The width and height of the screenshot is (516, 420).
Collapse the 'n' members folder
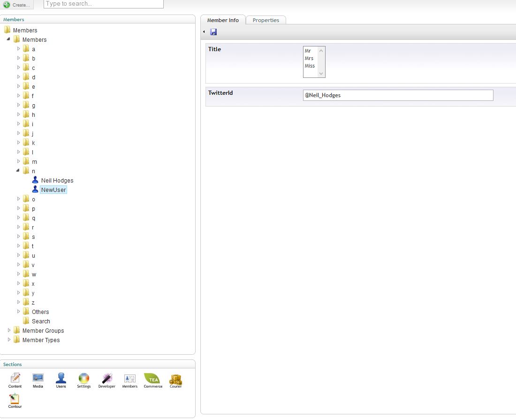[x=19, y=171]
